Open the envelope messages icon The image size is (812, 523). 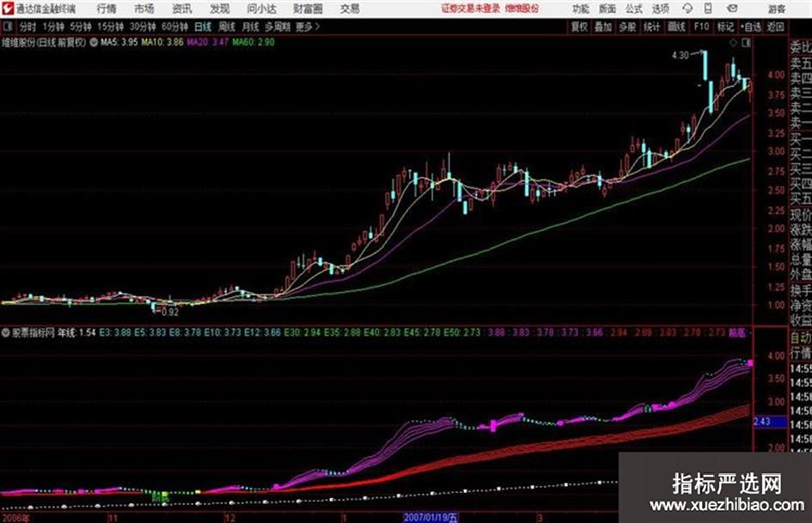click(732, 9)
